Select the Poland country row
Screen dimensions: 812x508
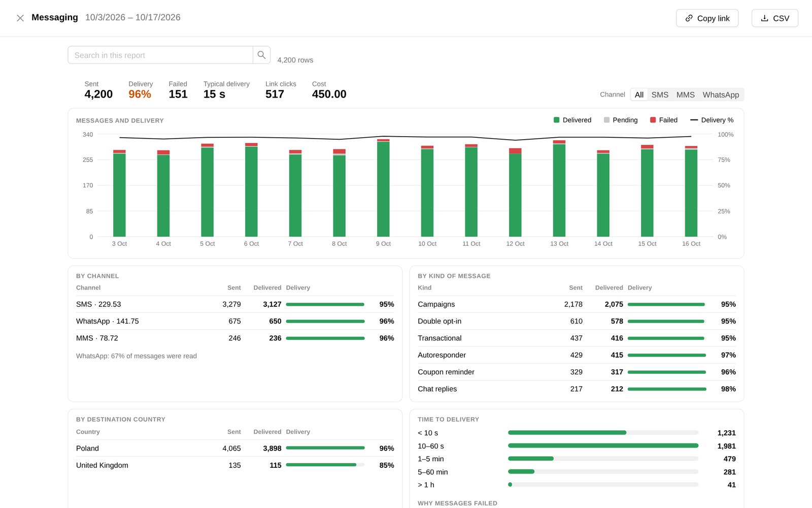[x=235, y=448]
